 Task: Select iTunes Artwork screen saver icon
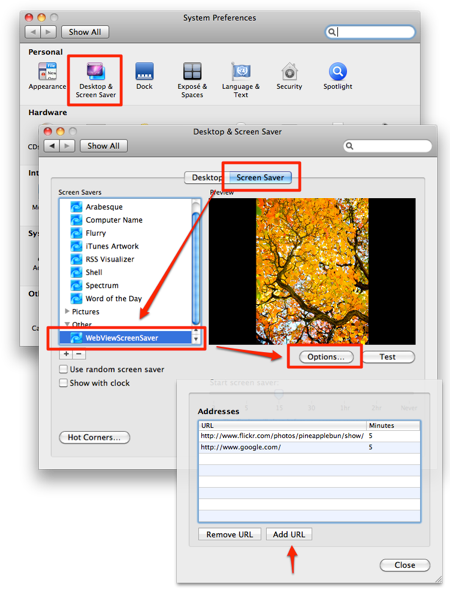pyautogui.click(x=76, y=246)
